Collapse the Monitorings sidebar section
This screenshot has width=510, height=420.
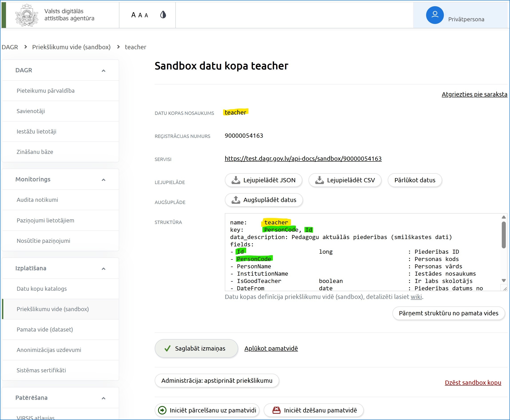(x=103, y=180)
